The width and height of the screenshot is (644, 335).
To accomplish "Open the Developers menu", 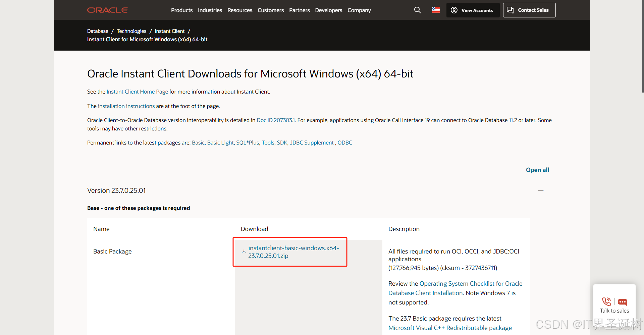I will click(x=328, y=10).
